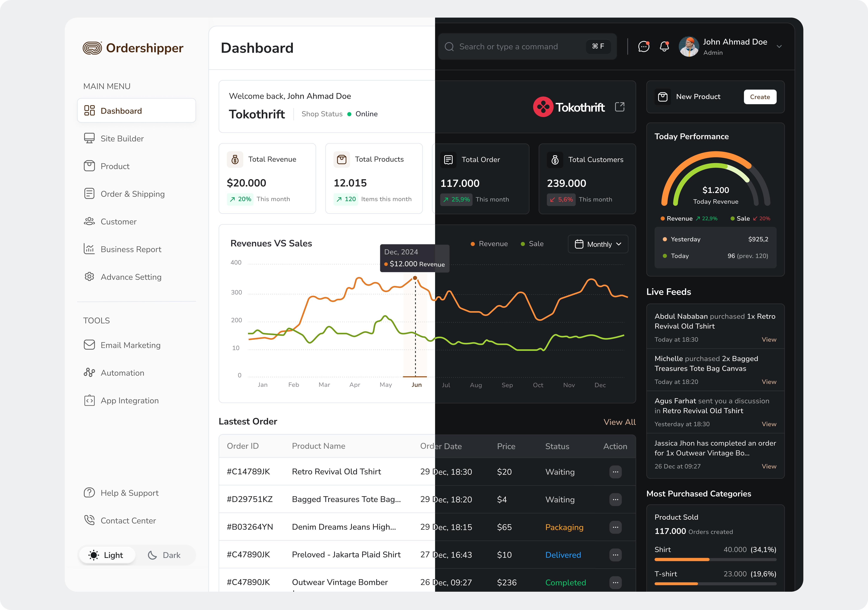
Task: Expand the John Ahmad Doe profile chevron
Action: click(779, 46)
